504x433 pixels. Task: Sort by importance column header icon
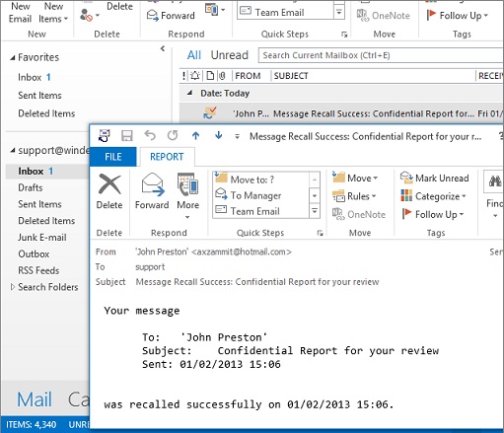coord(183,76)
